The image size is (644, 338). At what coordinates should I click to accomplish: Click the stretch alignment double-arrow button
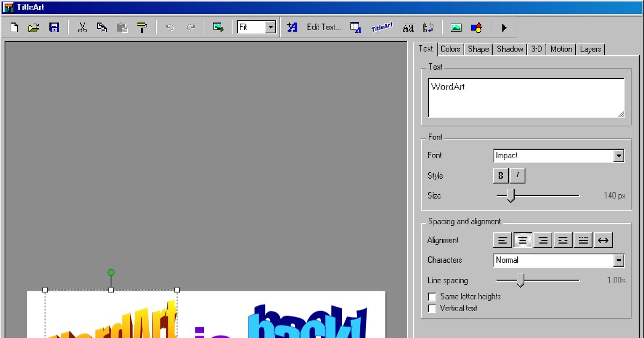coord(603,240)
